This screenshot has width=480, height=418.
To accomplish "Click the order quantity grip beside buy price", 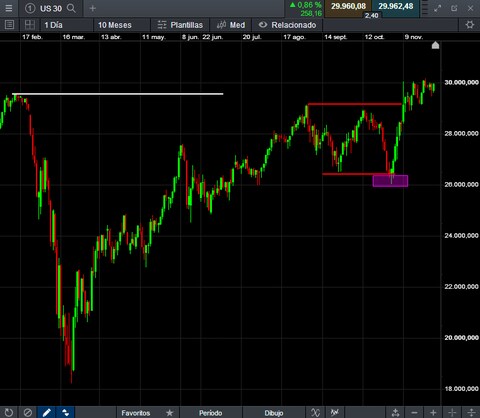I will pos(424,8).
